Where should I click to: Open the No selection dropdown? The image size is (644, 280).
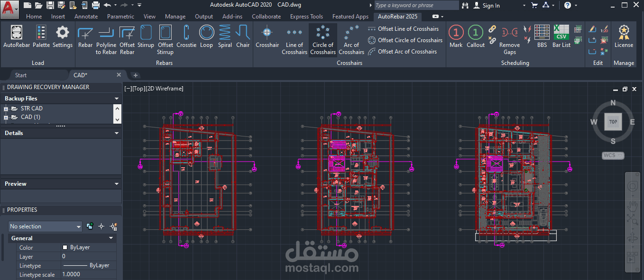46,226
